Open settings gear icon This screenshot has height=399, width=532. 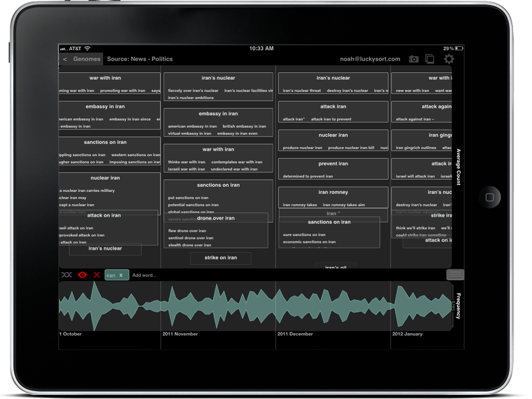[x=449, y=60]
